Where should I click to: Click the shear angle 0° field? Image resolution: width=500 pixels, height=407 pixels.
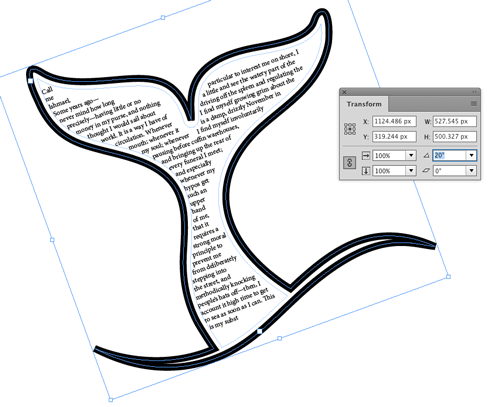click(x=449, y=171)
